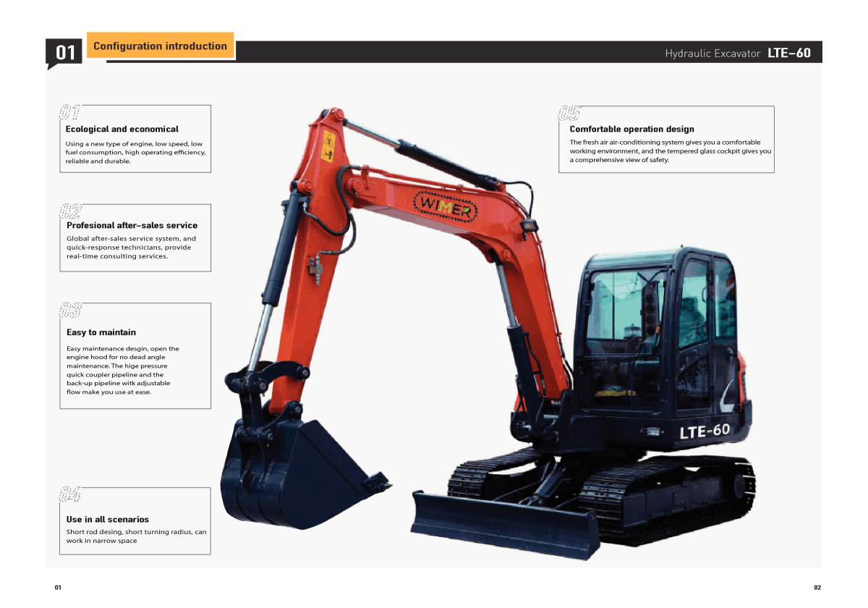Click the 'Global after-sales service system' paragraph
The height and width of the screenshot is (608, 868).
point(131,248)
